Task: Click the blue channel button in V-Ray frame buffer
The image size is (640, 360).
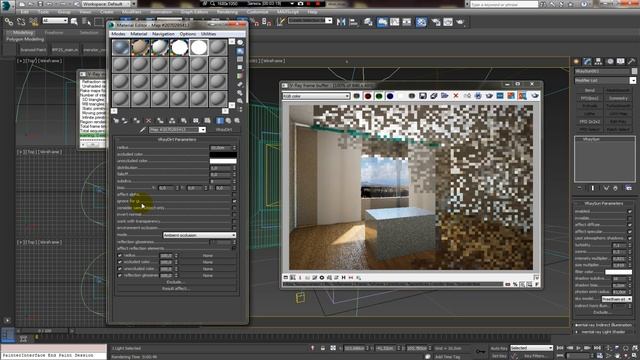Action: (390, 96)
